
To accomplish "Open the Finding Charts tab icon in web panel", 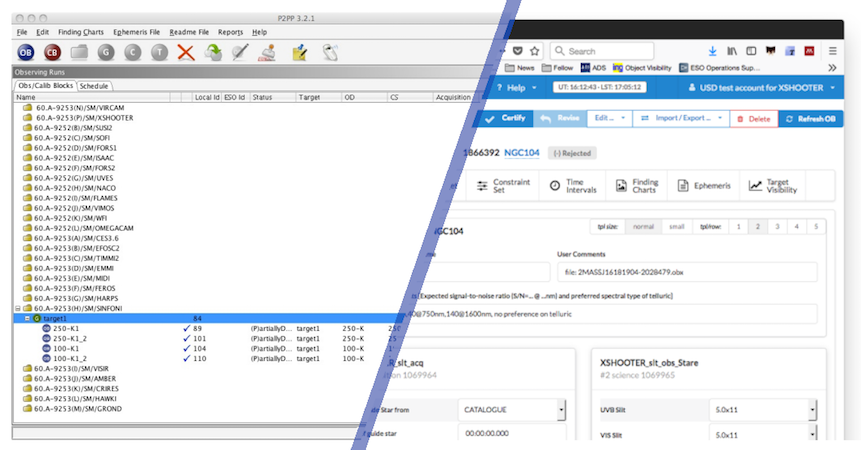I will pyautogui.click(x=635, y=186).
